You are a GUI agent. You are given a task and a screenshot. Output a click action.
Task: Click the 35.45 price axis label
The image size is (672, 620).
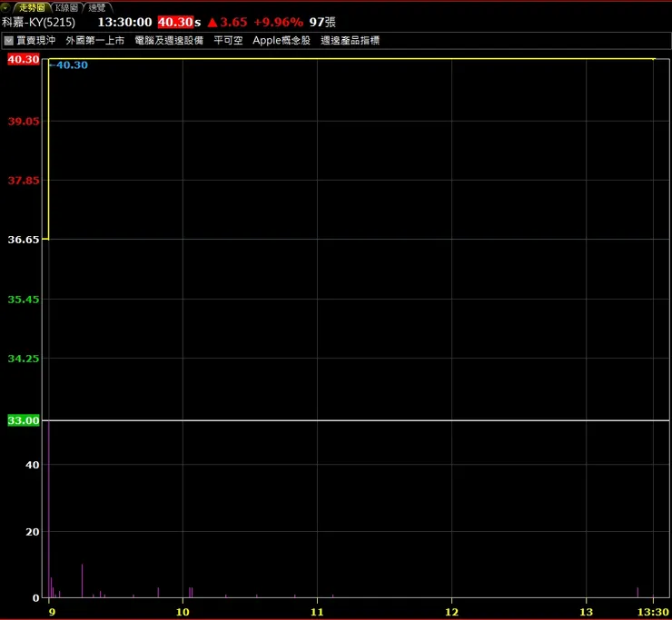pyautogui.click(x=24, y=300)
